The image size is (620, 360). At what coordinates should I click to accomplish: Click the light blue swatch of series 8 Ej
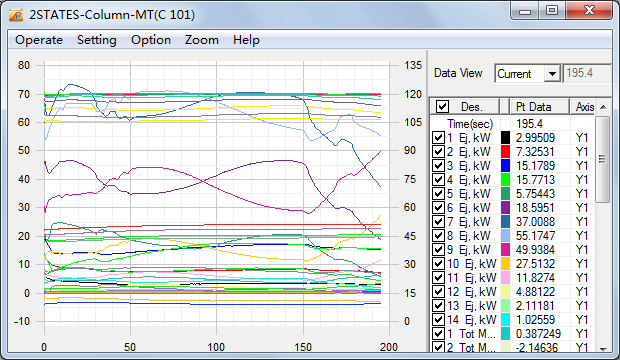point(505,236)
